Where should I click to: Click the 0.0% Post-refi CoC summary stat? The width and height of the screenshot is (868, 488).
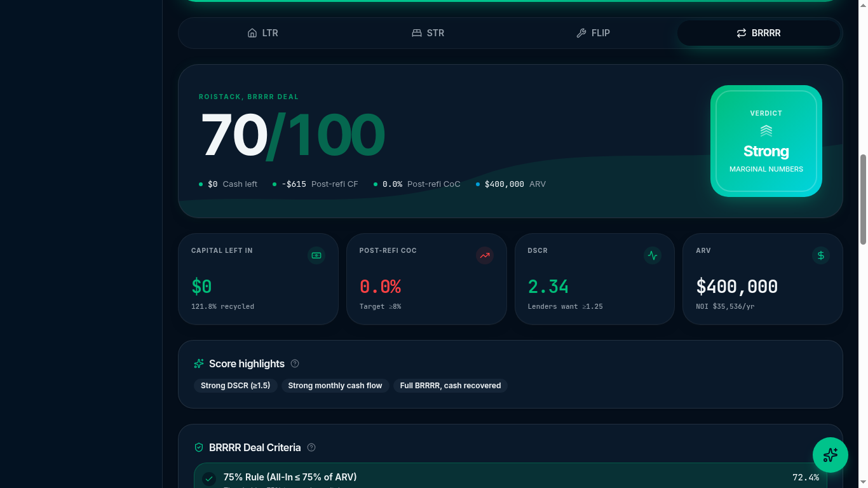(x=417, y=184)
